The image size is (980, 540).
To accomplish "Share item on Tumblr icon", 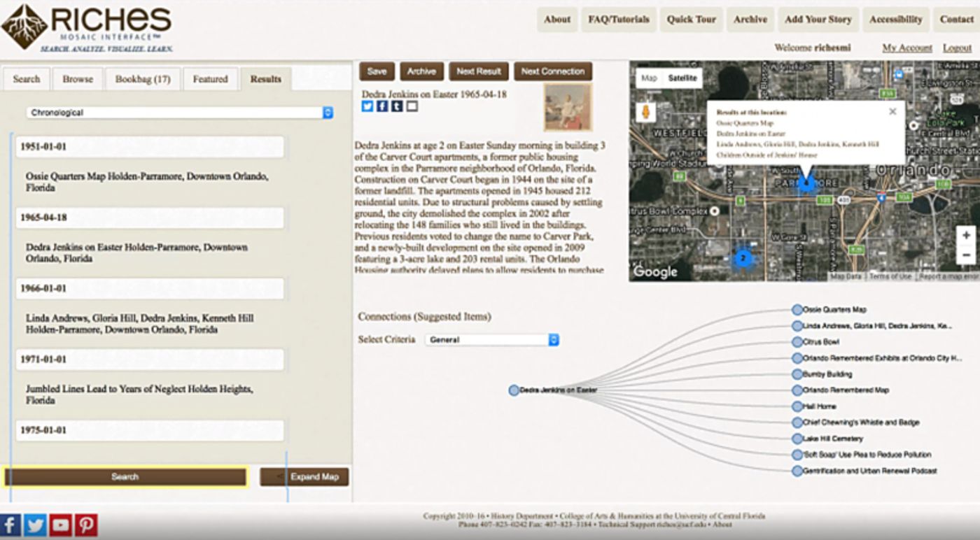I will [x=397, y=106].
